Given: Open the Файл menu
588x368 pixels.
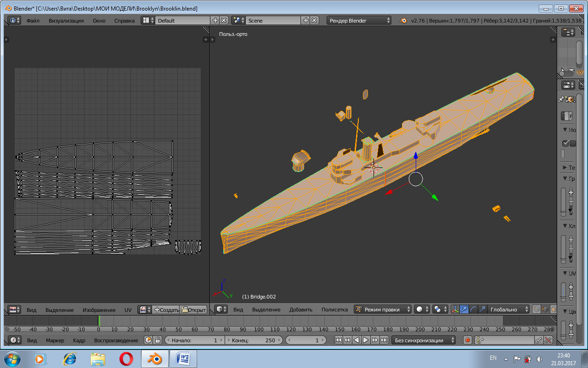Looking at the screenshot, I should [x=33, y=20].
